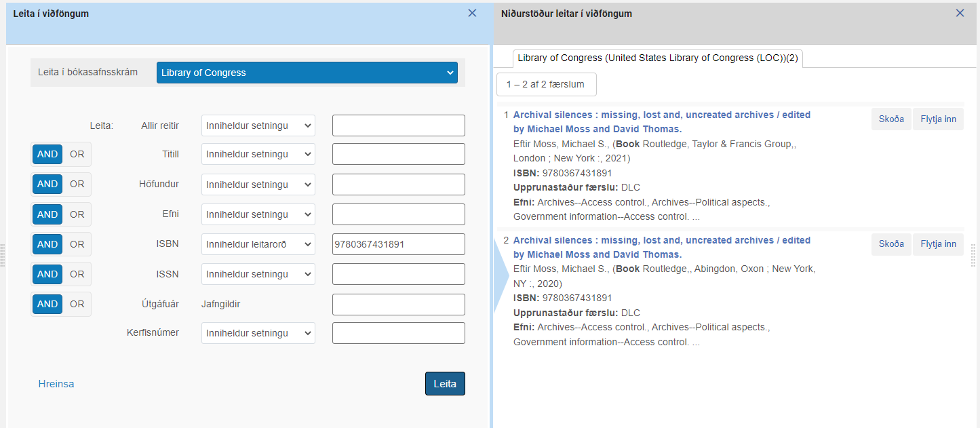This screenshot has width=980, height=428.
Task: Open the Allir reitir match-type dropdown
Action: 258,125
